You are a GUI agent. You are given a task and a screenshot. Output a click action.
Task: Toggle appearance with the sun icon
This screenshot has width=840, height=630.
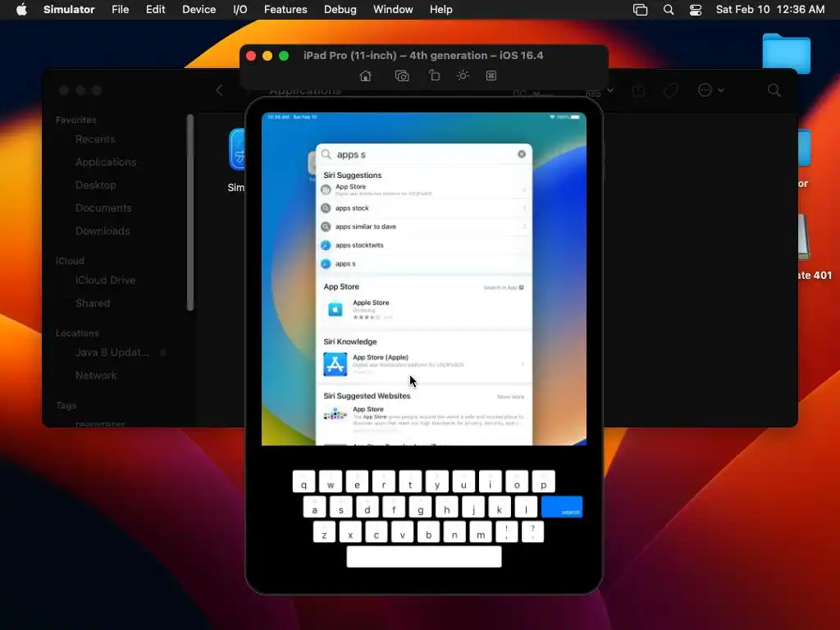tap(463, 75)
